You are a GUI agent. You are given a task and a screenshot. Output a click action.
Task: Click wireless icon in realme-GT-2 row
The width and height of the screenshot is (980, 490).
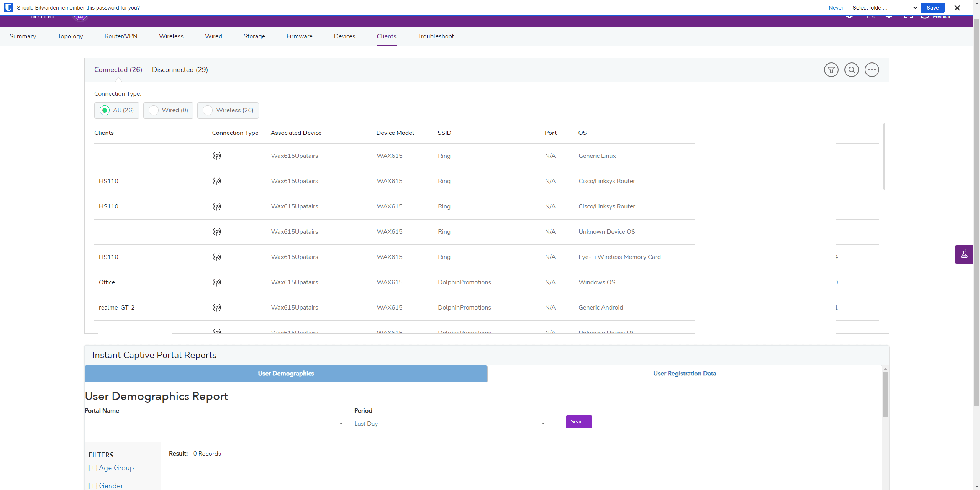point(217,308)
